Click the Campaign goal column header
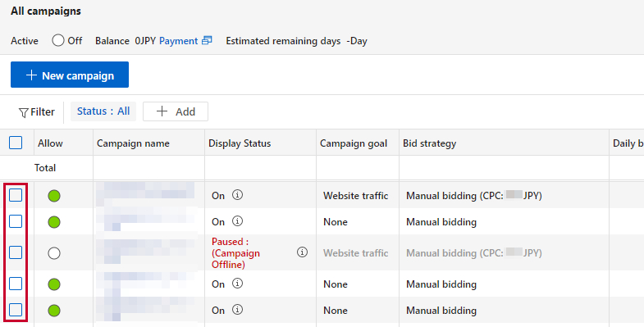Image resolution: width=644 pixels, height=327 pixels. point(354,143)
